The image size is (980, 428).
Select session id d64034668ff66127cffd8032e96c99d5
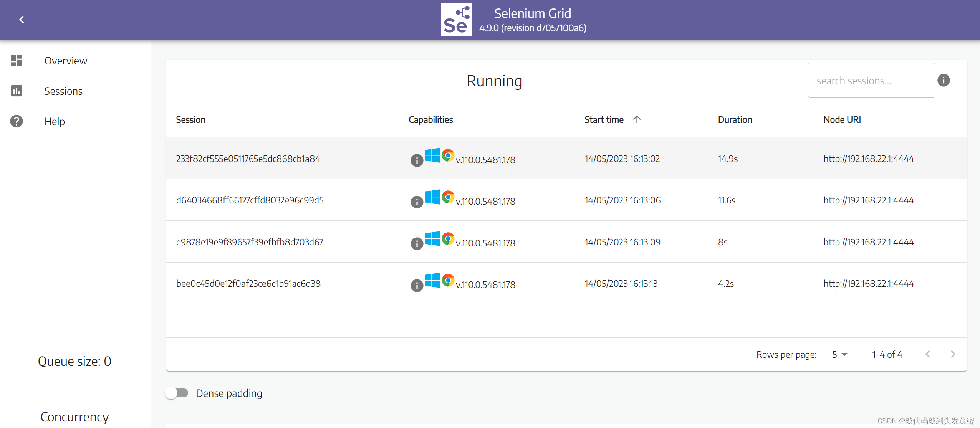coord(250,200)
